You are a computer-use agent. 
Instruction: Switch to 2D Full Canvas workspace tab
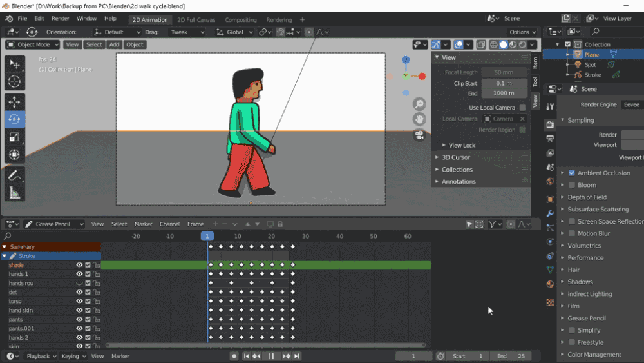pos(196,20)
